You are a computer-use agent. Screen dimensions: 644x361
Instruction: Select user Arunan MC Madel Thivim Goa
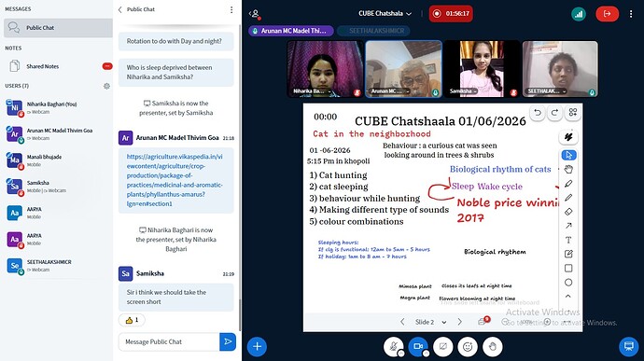click(58, 134)
